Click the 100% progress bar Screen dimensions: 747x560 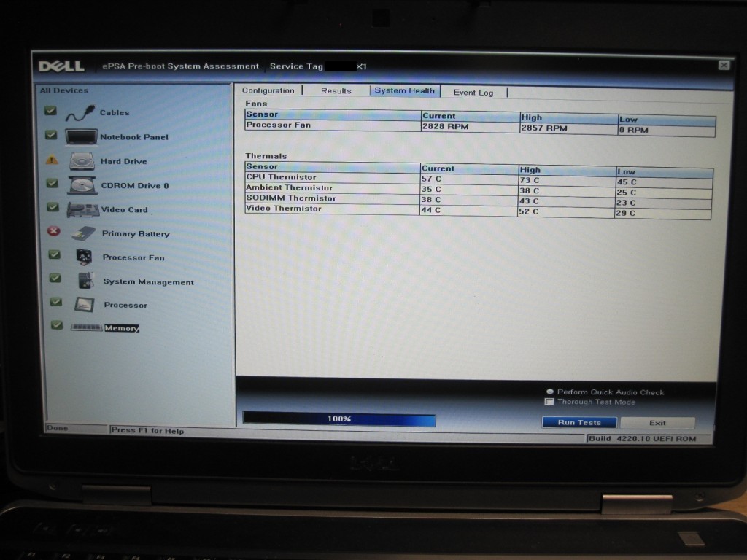click(339, 419)
